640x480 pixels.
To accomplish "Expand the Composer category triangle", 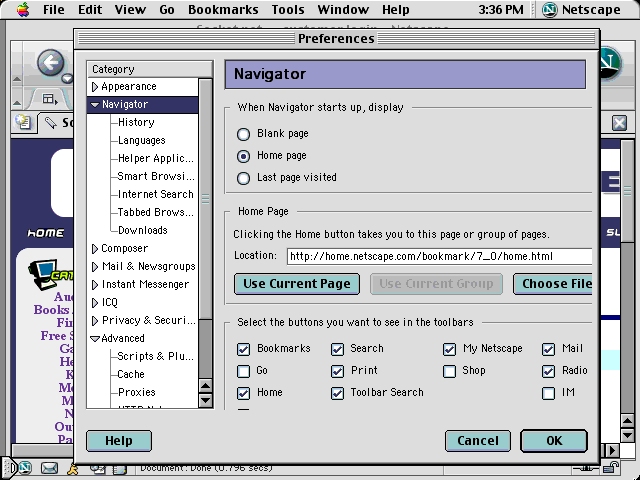I will point(95,249).
